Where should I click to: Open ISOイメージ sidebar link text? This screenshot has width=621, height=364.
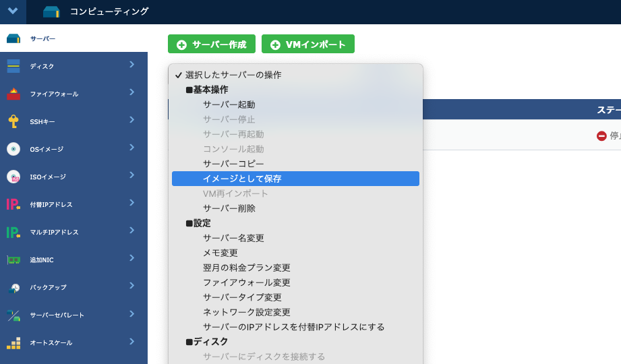(48, 177)
